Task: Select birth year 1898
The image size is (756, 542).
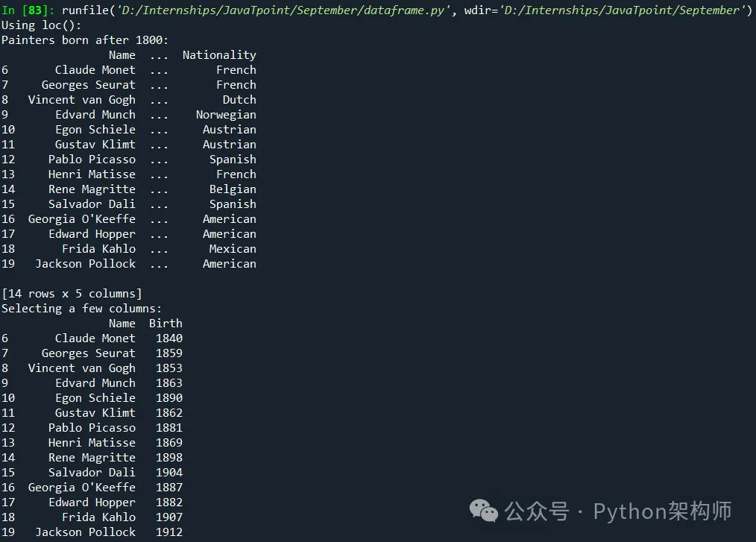Action: pyautogui.click(x=169, y=458)
